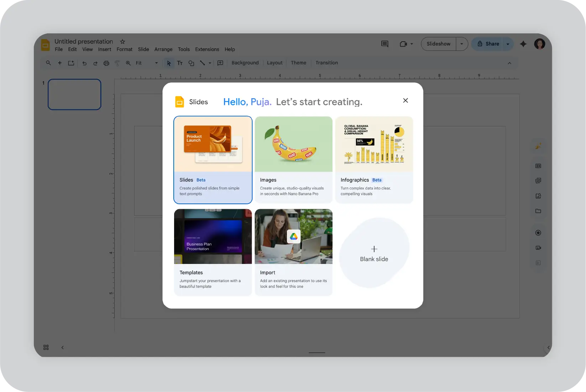
Task: Click the paint format icon
Action: pos(117,63)
